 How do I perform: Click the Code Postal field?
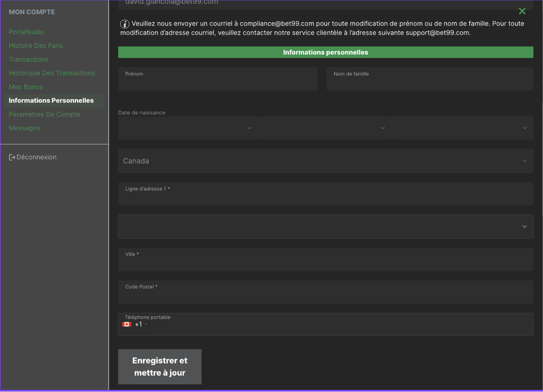click(x=326, y=292)
